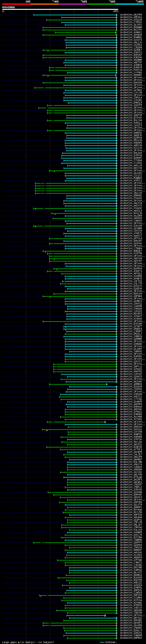Click the hit label UniRef100_A3UBS4
The height and width of the screenshot is (644, 146).
coord(131,65)
